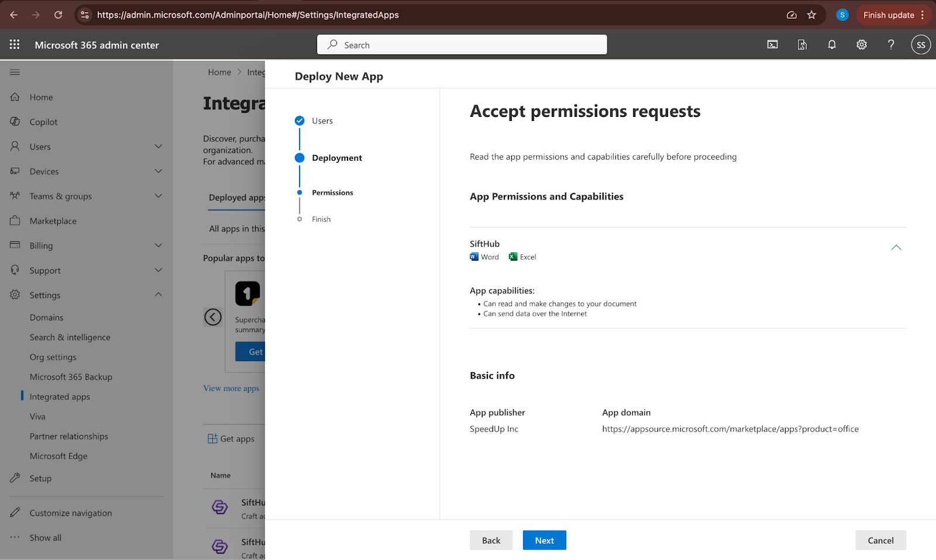Select Org settings in sidebar

[53, 357]
